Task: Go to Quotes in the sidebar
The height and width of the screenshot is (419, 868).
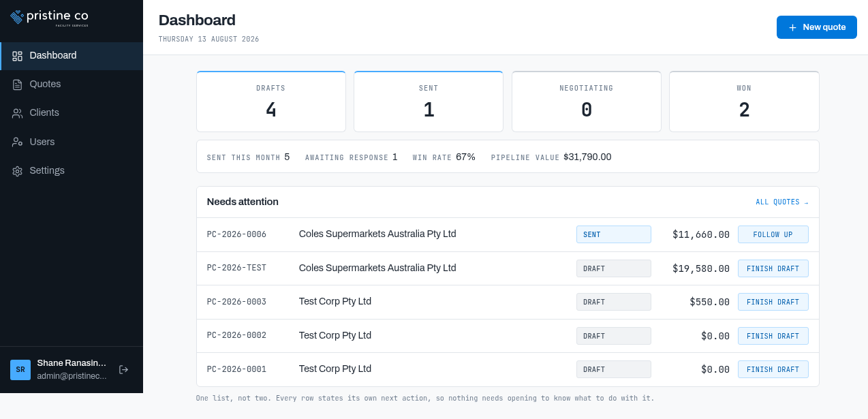Action: click(72, 84)
